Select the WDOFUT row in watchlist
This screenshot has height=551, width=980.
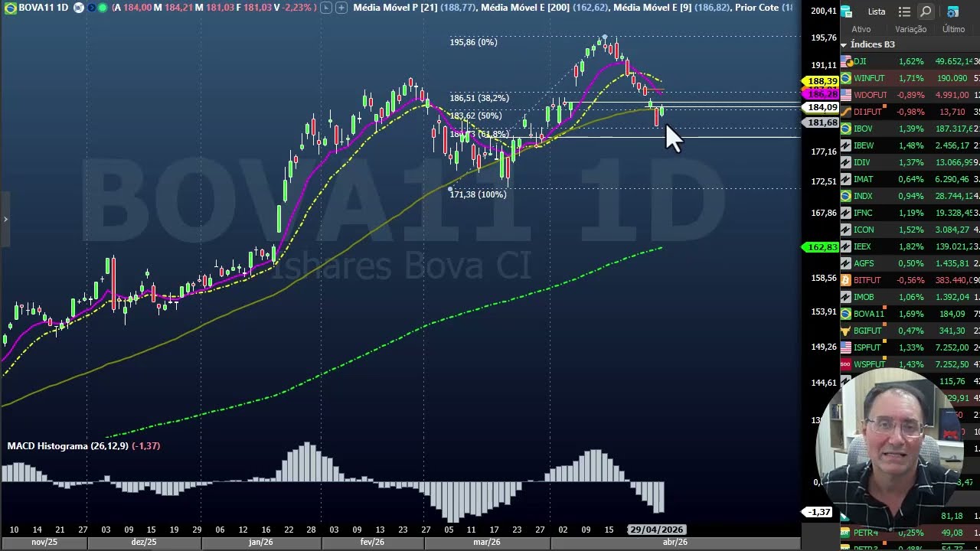point(910,95)
